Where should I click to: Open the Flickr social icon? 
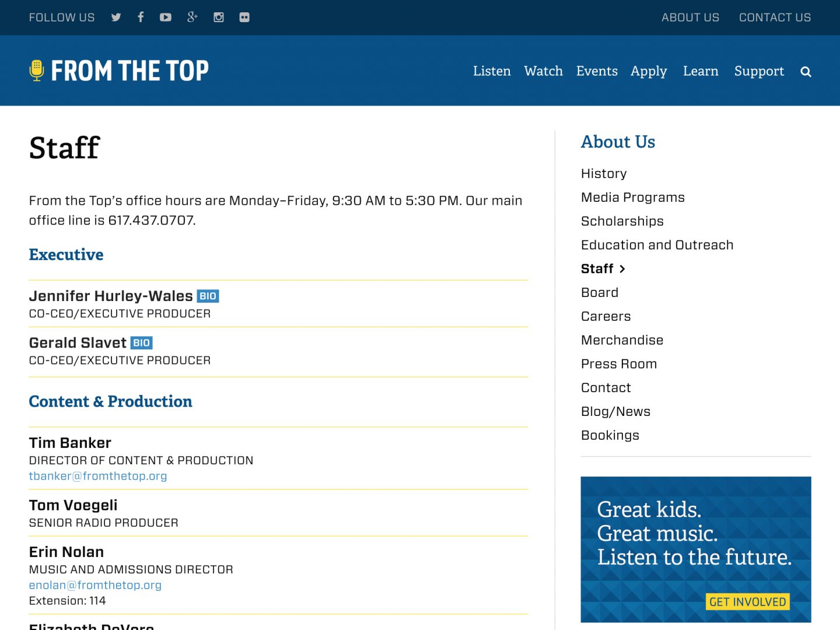pyautogui.click(x=244, y=17)
